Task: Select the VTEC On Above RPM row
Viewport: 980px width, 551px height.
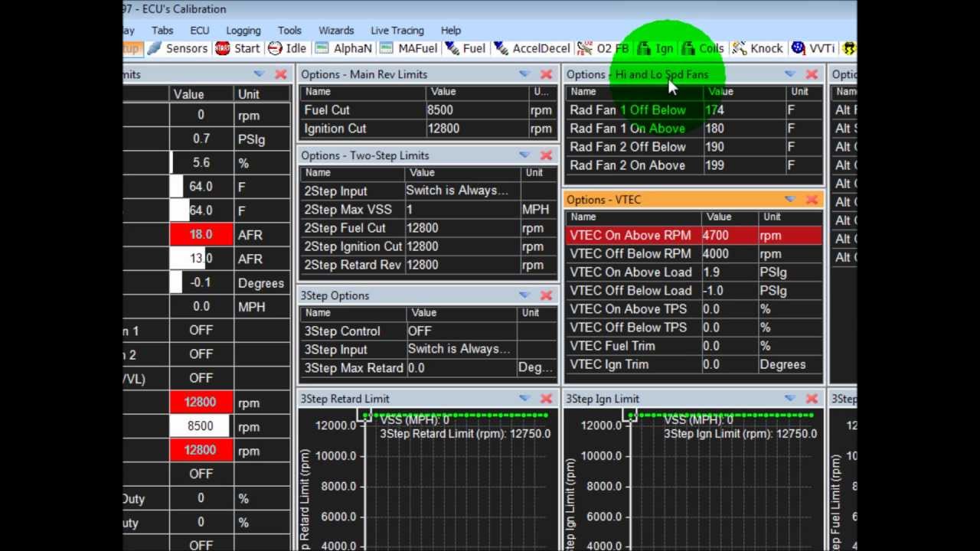Action: 694,236
